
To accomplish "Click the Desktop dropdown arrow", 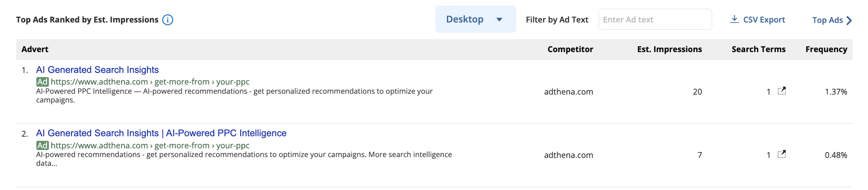I will 499,20.
